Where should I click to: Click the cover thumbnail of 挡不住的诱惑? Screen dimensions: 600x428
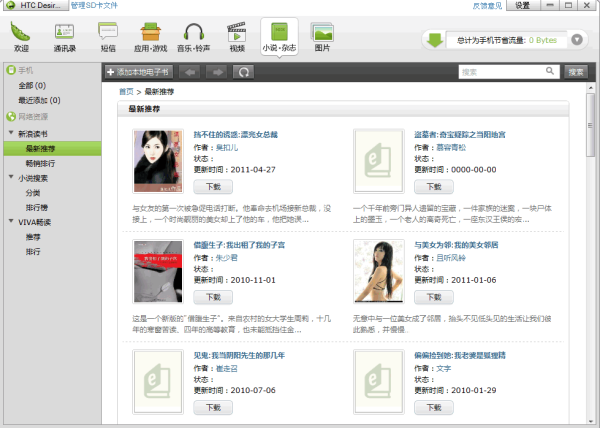tap(158, 161)
